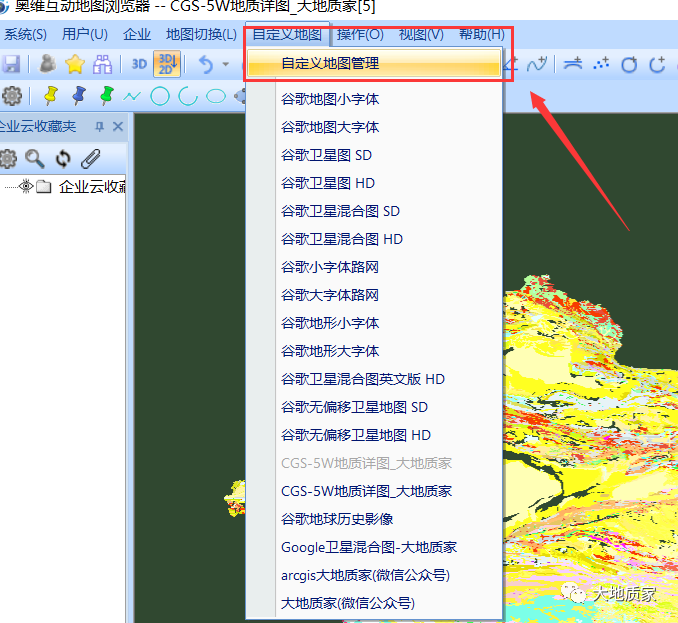
Task: Click the add points tool icon
Action: tap(601, 64)
